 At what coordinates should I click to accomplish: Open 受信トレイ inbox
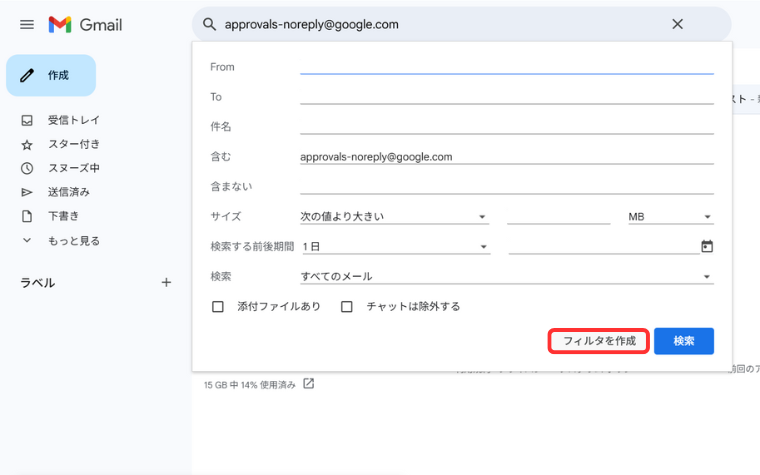click(73, 120)
